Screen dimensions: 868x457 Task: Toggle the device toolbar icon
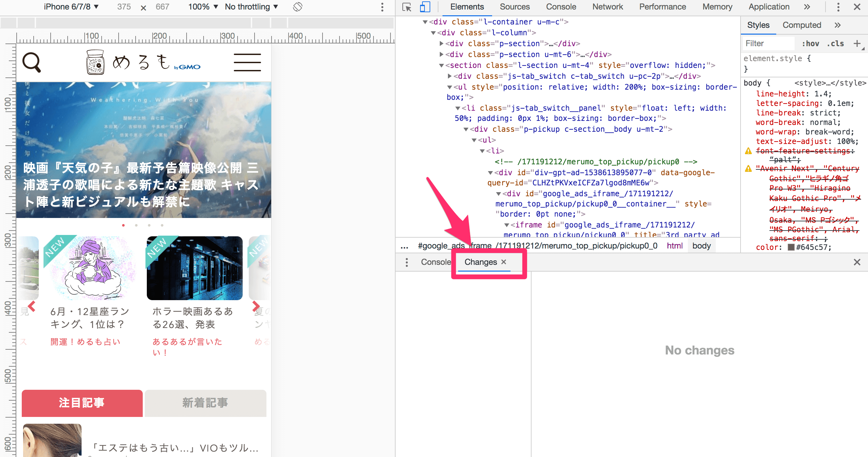pyautogui.click(x=425, y=7)
